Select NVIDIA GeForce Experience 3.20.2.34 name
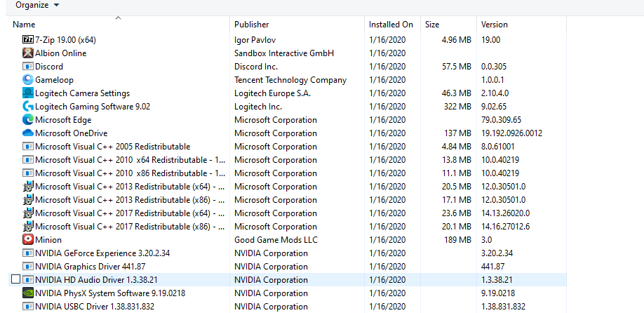This screenshot has height=313, width=644. [x=102, y=253]
